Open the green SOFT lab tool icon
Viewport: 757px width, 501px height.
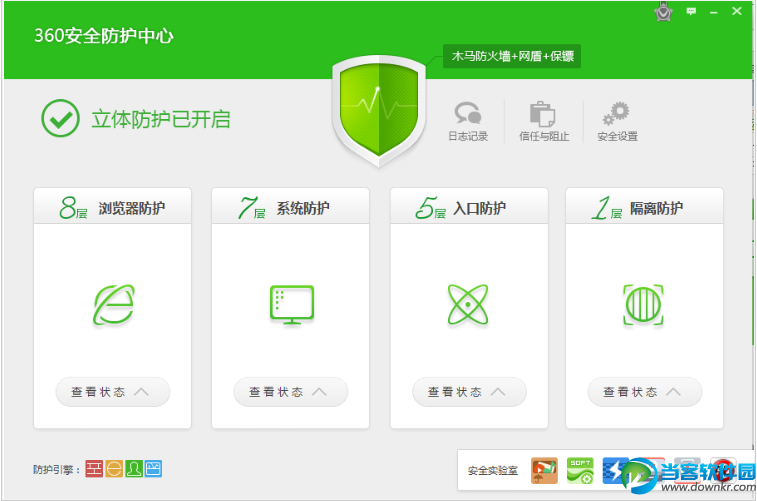click(x=580, y=471)
